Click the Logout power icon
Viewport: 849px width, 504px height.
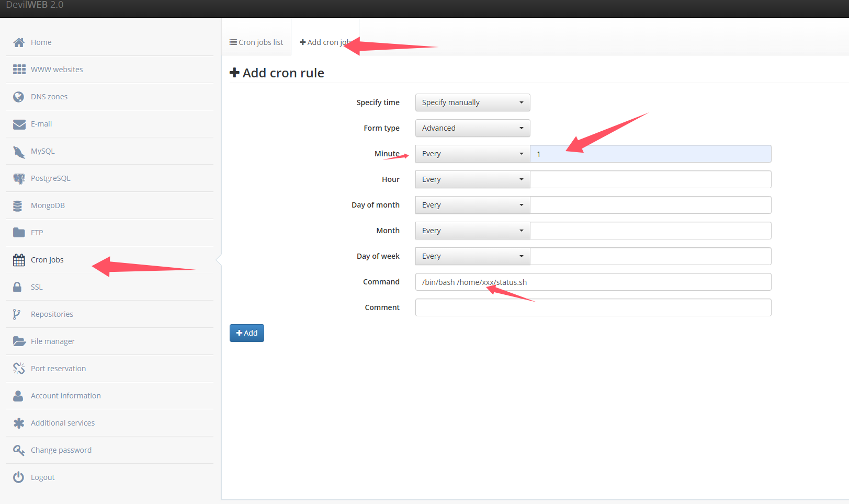[18, 477]
